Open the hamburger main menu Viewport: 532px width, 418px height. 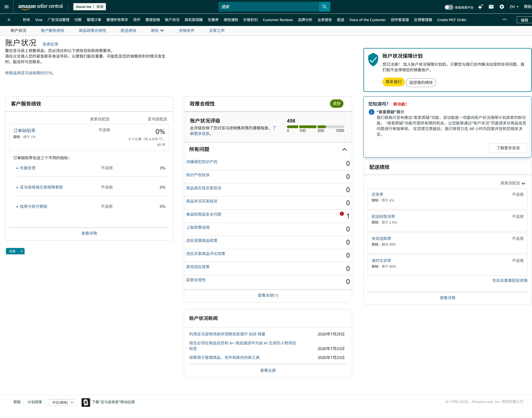7,7
